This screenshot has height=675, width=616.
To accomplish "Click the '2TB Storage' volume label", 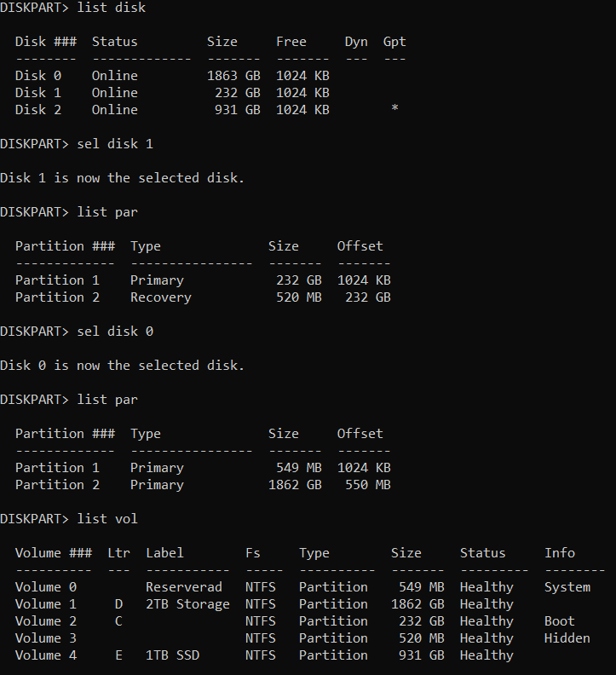I will click(187, 604).
